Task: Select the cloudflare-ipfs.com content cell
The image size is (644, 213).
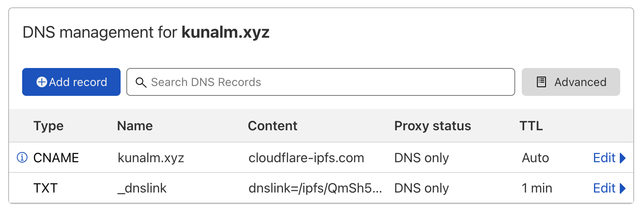Action: click(306, 158)
